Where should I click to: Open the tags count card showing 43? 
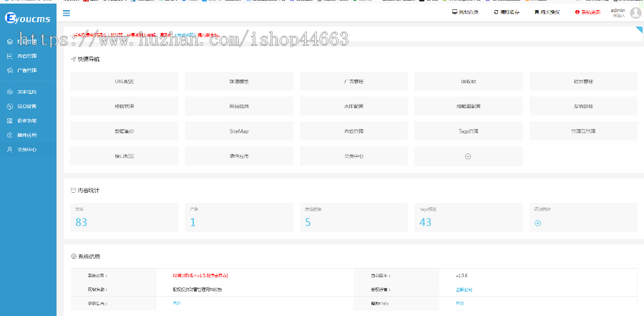[469, 217]
